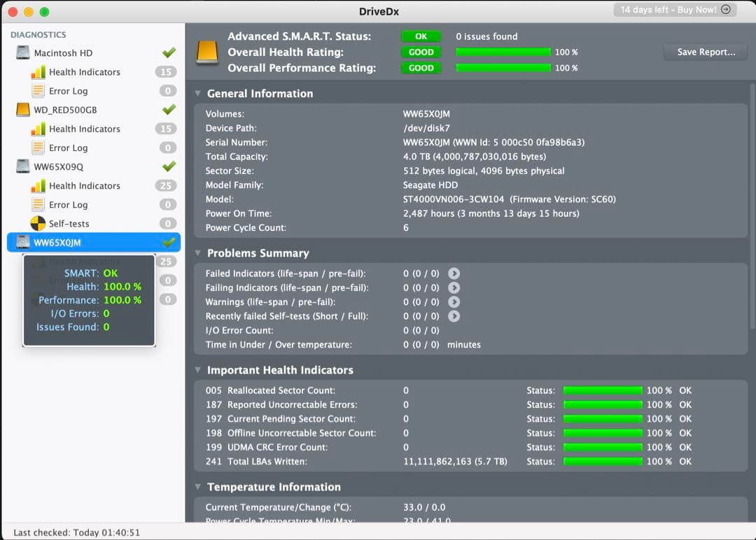Click the Macintosh HD drive icon
The height and width of the screenshot is (540, 756).
[22, 52]
